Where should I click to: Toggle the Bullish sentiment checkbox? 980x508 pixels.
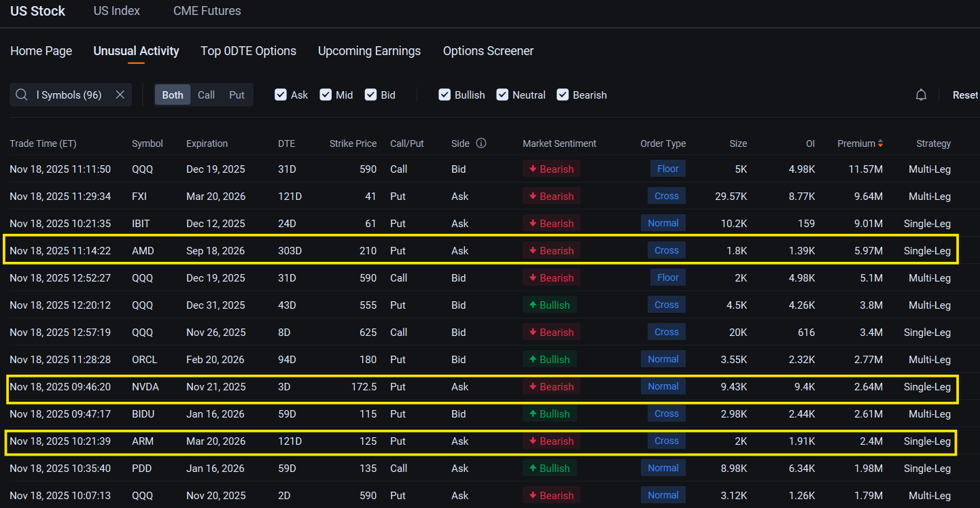coord(444,95)
